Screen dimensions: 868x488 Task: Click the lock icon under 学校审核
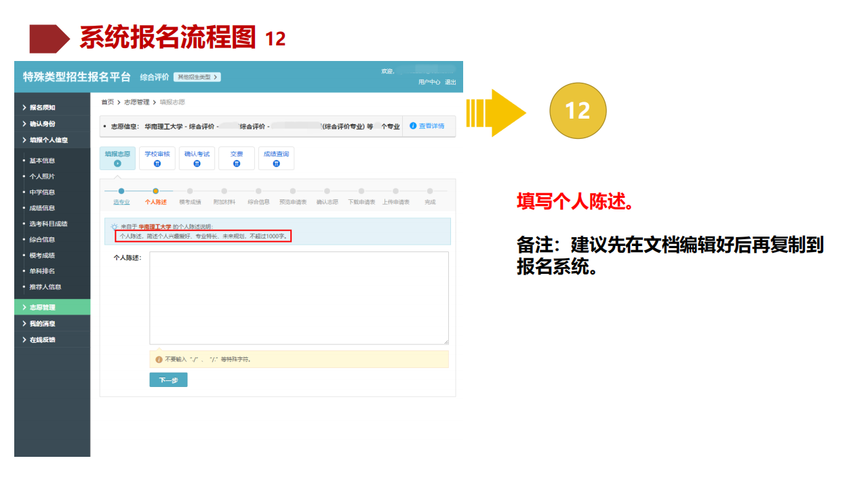pos(157,163)
